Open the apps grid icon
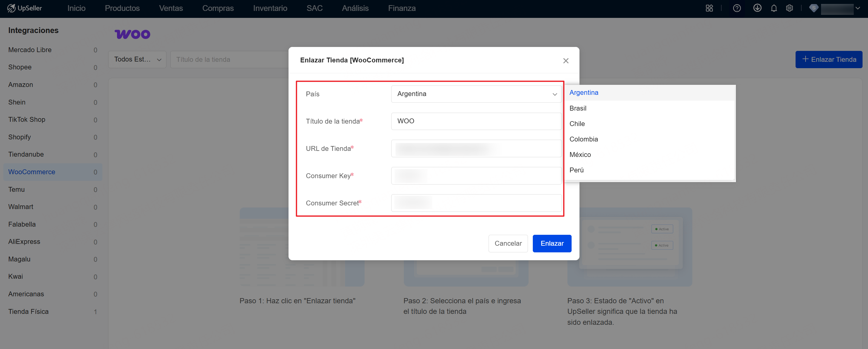 coord(709,8)
